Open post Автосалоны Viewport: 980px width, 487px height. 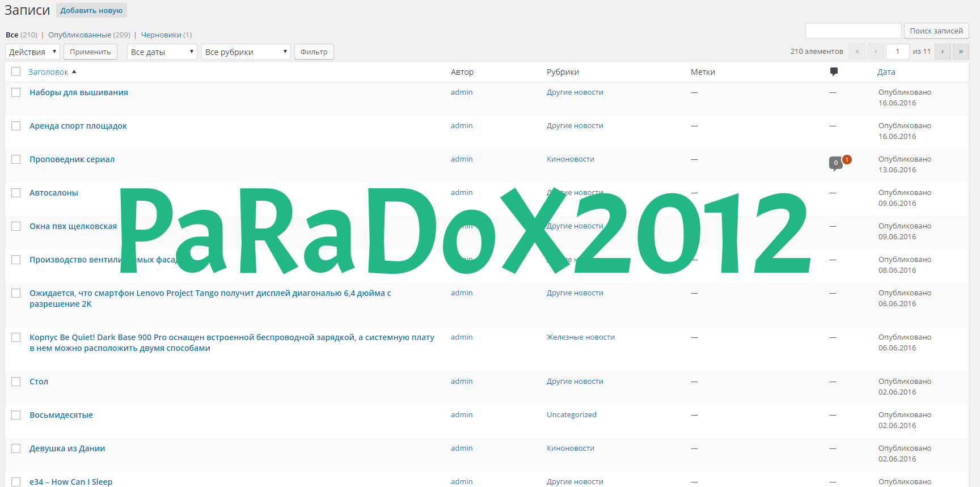(x=54, y=193)
